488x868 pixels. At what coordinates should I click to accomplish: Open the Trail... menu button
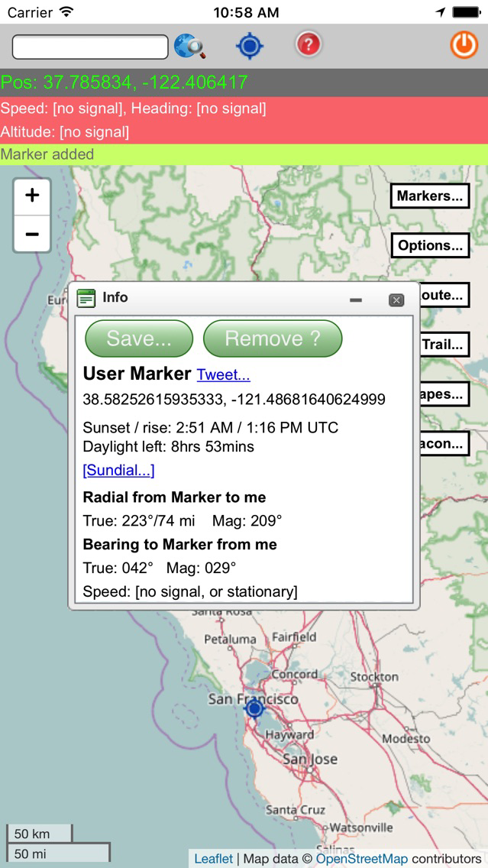click(444, 345)
